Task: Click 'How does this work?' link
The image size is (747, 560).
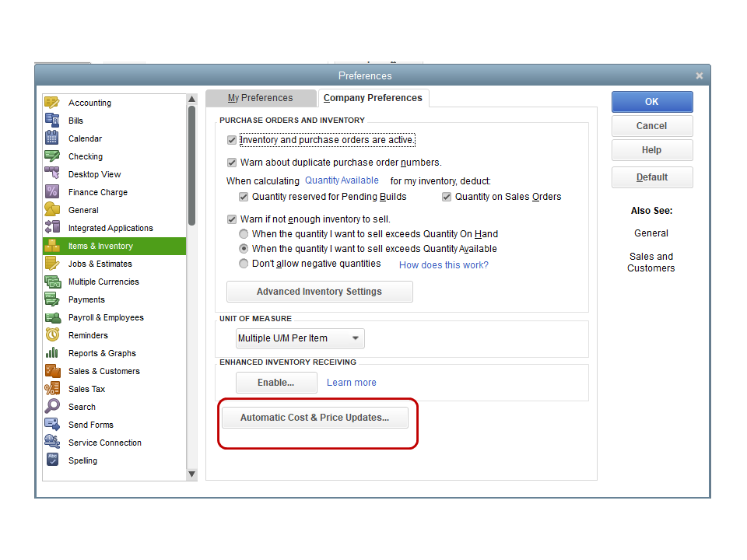Action: [x=444, y=264]
